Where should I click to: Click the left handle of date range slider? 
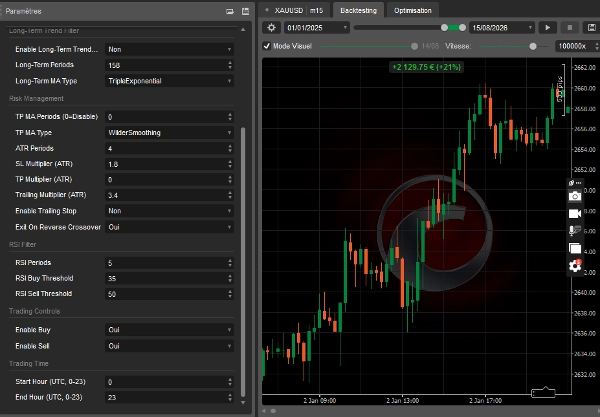tap(444, 28)
